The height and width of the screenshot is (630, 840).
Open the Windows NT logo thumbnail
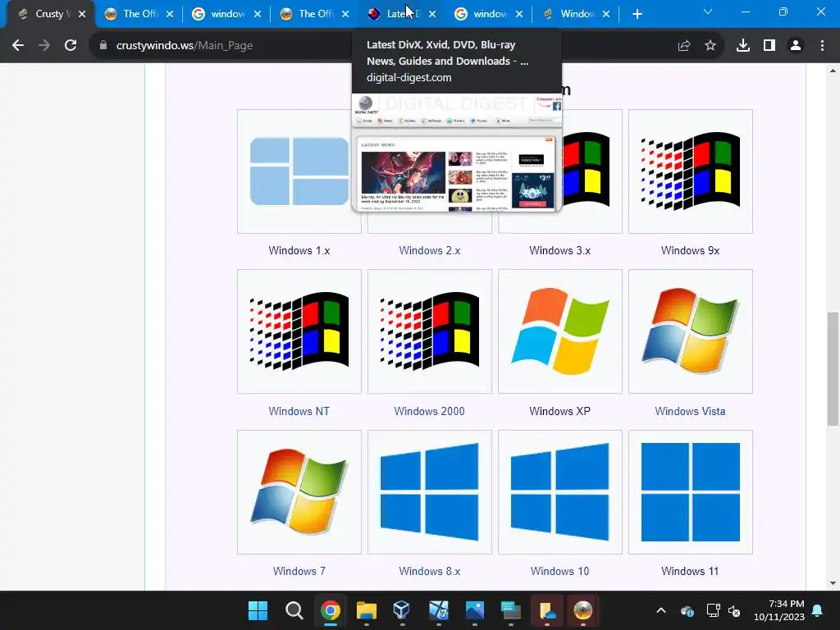299,331
